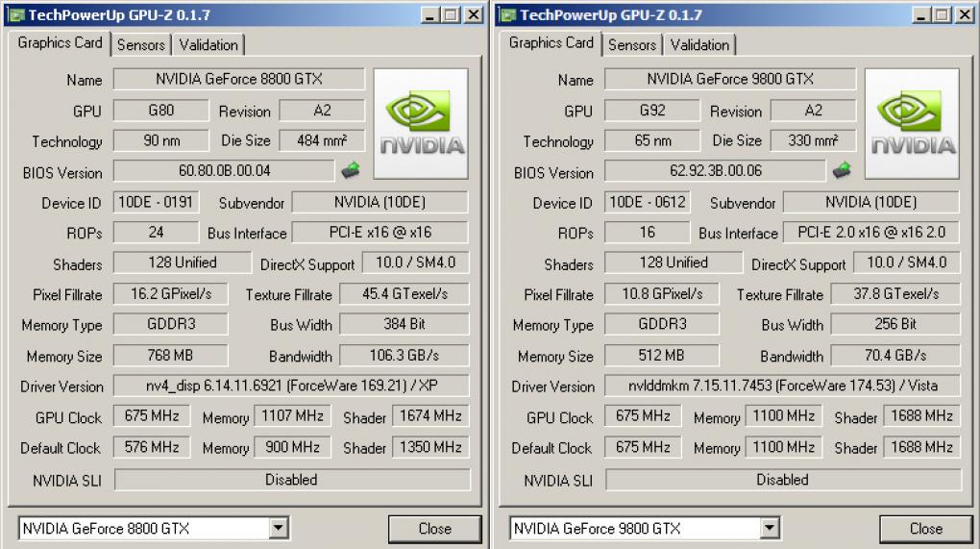
Task: Click the GPU-Z title icon of 8800 GTX window
Action: coord(16,14)
